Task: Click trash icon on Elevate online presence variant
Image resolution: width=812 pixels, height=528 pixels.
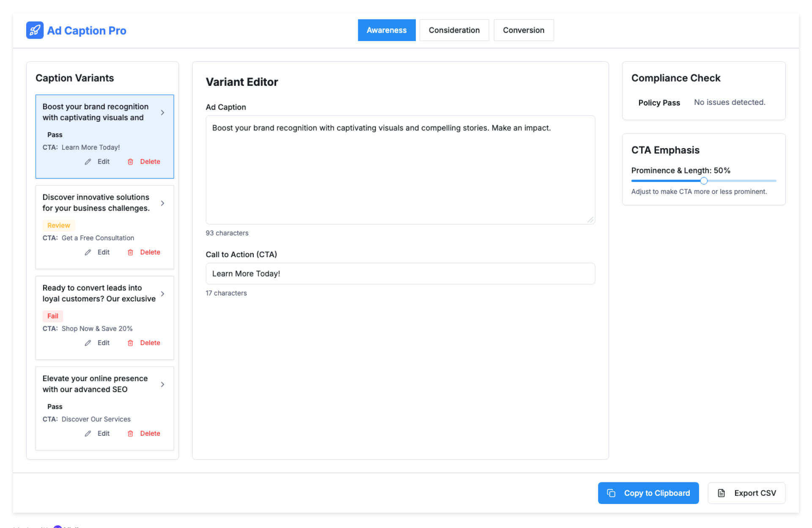Action: click(130, 433)
